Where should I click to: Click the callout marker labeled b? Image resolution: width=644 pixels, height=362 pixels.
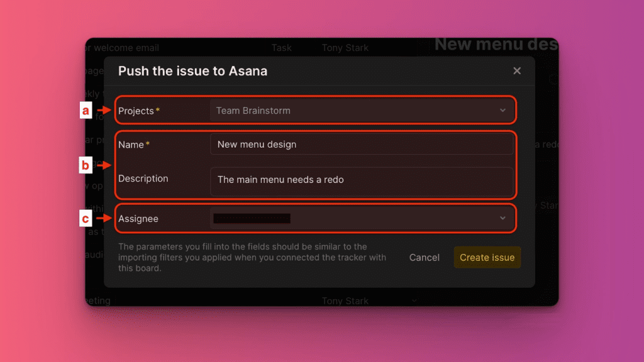coord(86,165)
